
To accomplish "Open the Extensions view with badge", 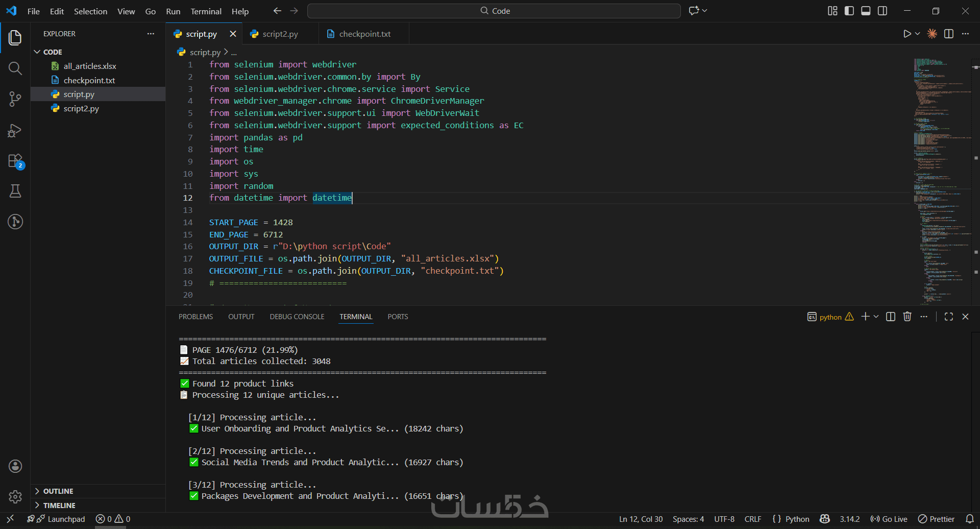I will (x=15, y=161).
